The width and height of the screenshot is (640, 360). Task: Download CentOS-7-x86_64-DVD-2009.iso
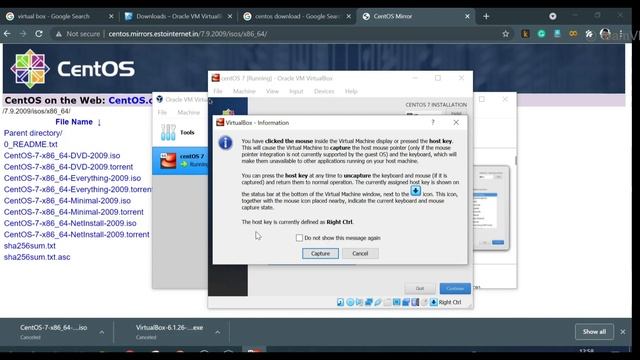pos(62,156)
